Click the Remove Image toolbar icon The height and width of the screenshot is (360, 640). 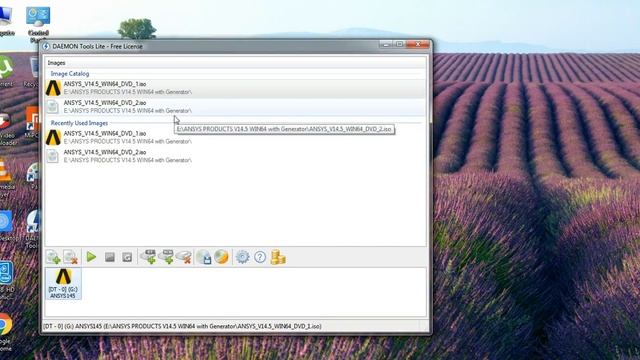click(71, 257)
